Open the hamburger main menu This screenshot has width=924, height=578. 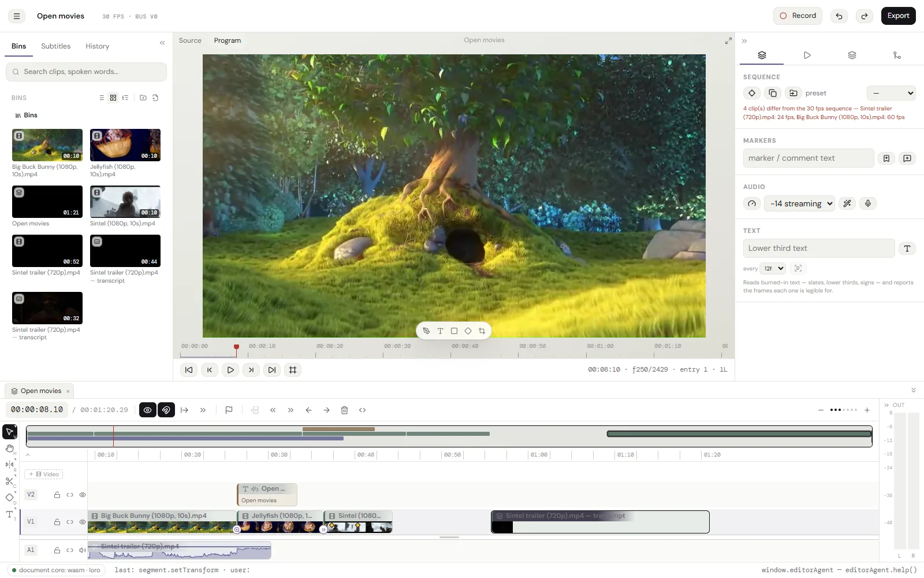[17, 16]
